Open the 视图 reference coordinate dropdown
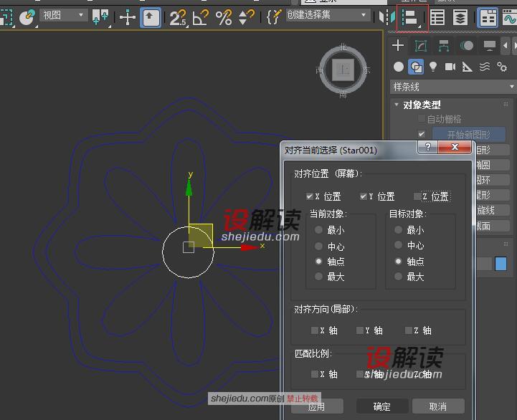The width and height of the screenshot is (517, 420). tap(63, 15)
